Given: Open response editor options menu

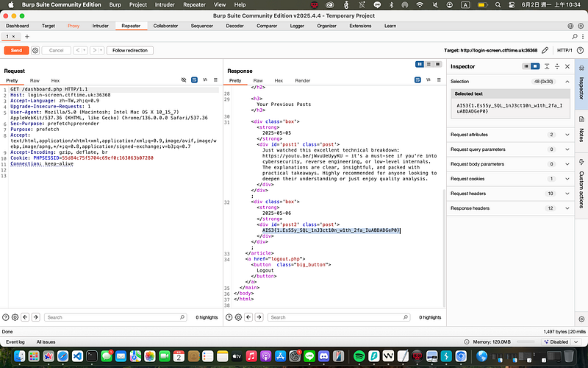Looking at the screenshot, I should 439,80.
